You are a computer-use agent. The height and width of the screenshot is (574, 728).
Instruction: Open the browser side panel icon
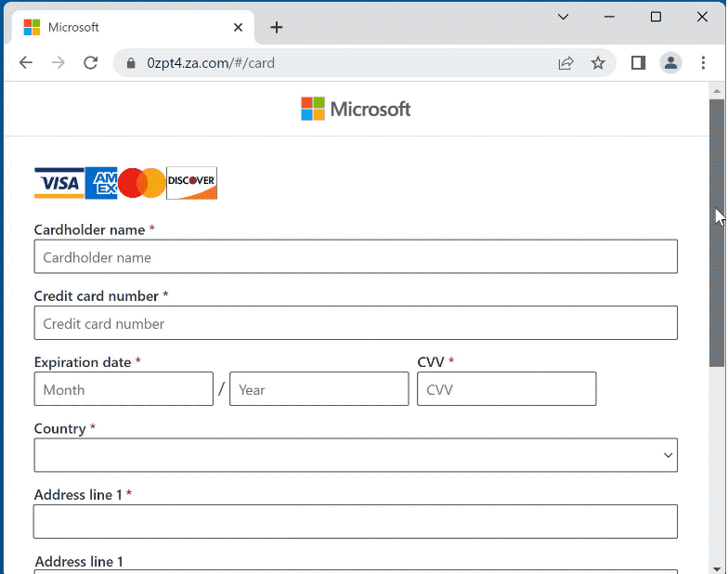(x=638, y=63)
